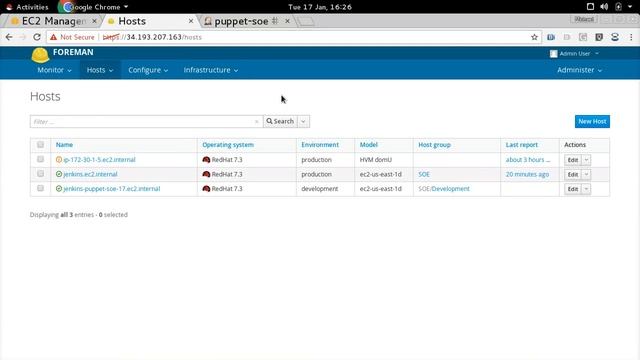This screenshot has width=640, height=360.
Task: Open Edit dropdown arrow for ip-172-30-1-5 host
Action: point(587,160)
